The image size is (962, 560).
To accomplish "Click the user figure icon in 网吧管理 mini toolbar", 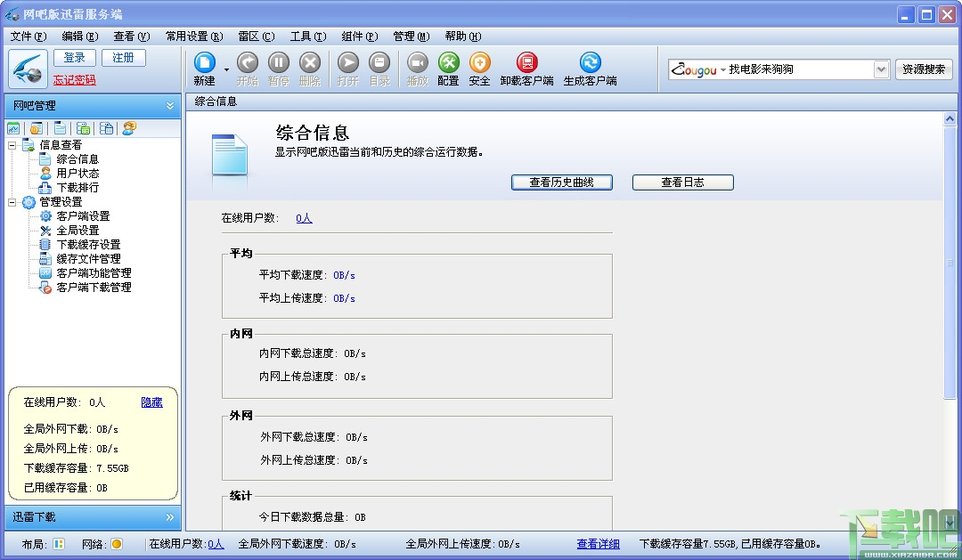I will [129, 128].
